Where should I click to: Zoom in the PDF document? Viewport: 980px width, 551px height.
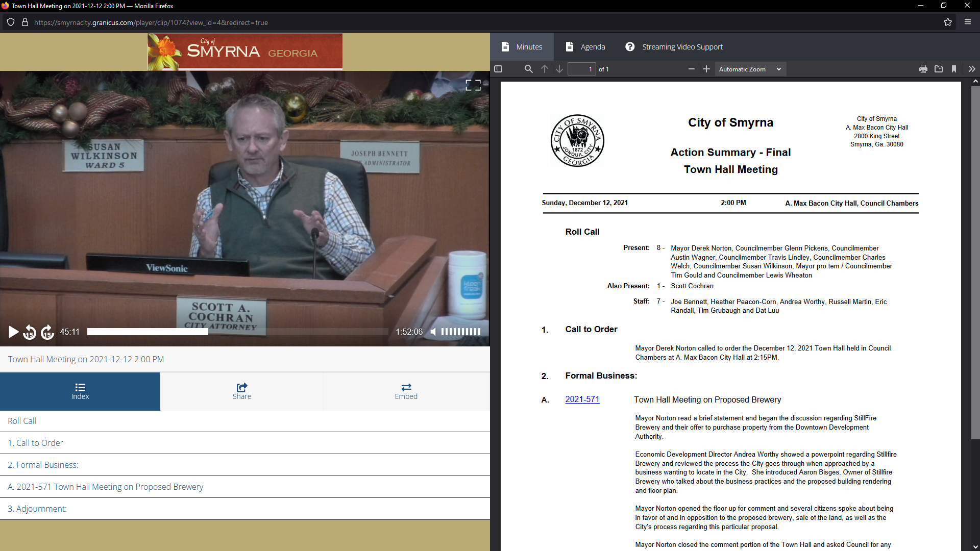(706, 69)
